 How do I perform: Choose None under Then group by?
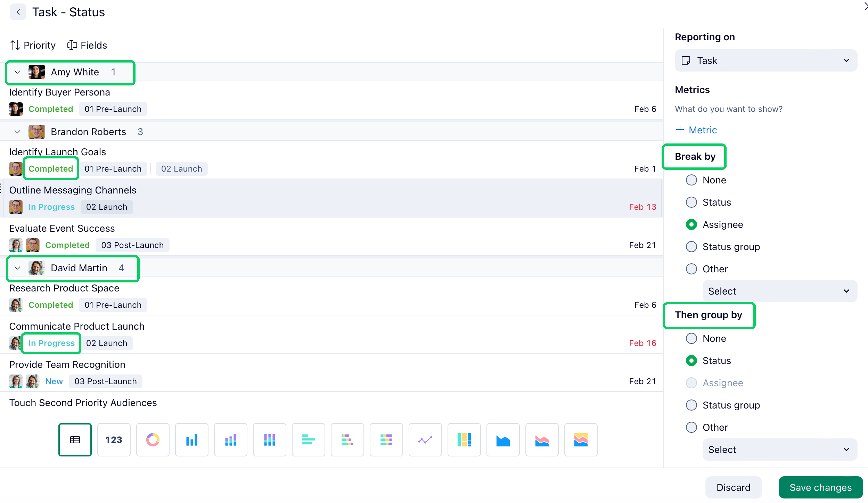coord(691,338)
